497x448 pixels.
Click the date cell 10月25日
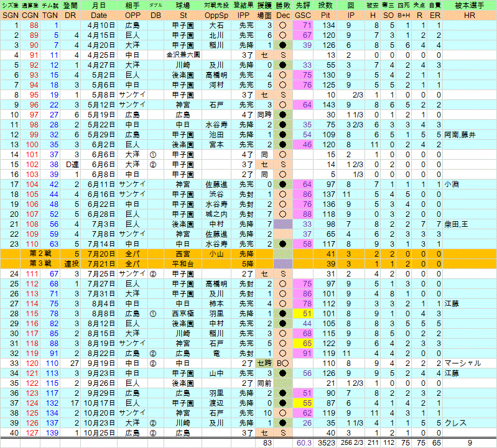coord(99,433)
